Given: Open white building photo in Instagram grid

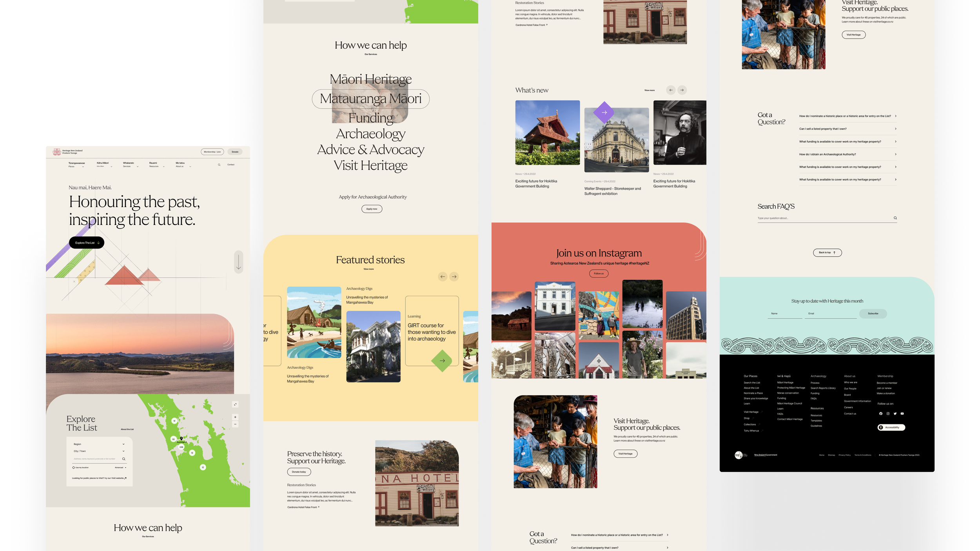Looking at the screenshot, I should [x=555, y=306].
